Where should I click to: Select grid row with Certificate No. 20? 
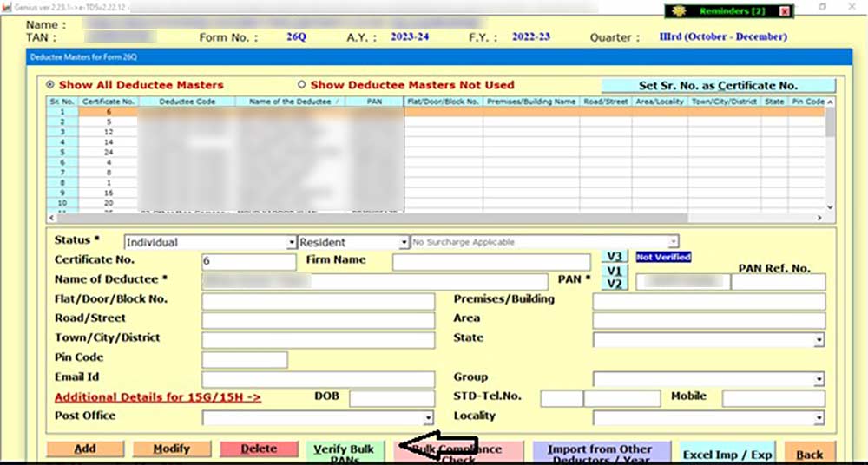pos(437,203)
